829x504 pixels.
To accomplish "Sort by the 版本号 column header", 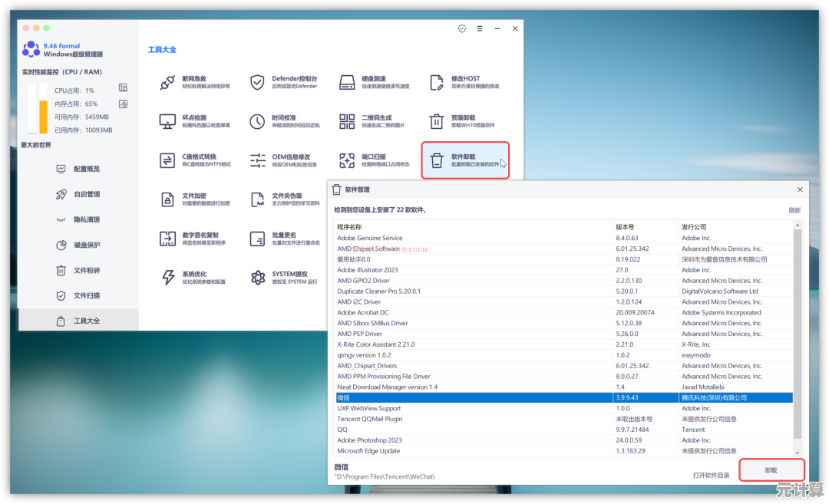I will (x=646, y=227).
